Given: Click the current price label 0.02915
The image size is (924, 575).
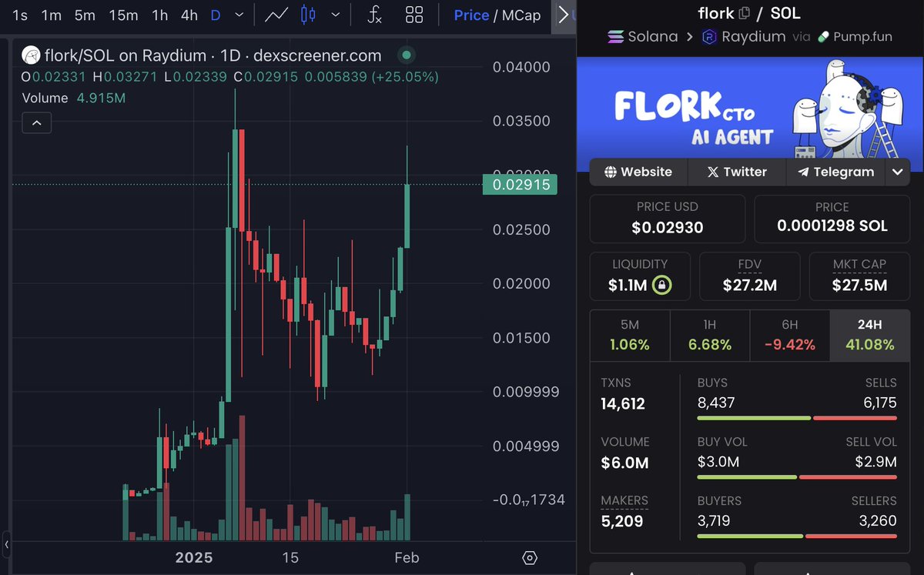Looking at the screenshot, I should tap(520, 185).
